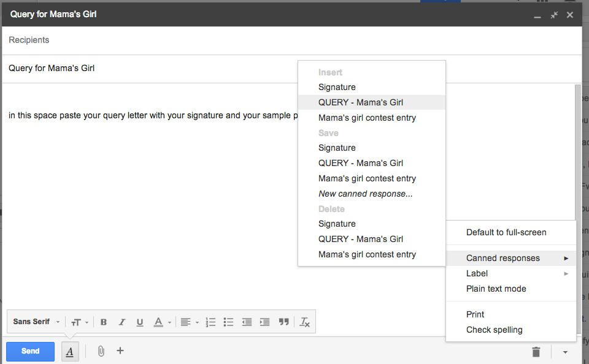The height and width of the screenshot is (364, 589).
Task: Click the Recipients field
Action: (x=291, y=40)
